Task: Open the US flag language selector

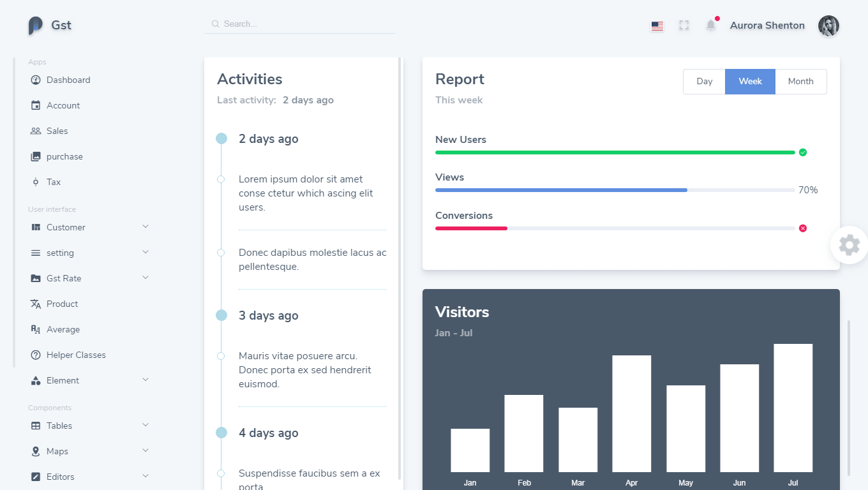Action: (x=657, y=26)
